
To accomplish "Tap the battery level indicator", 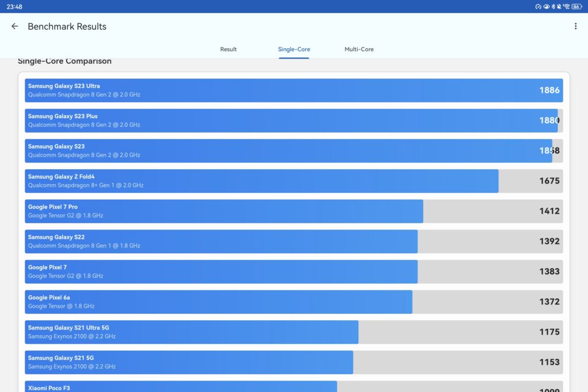I will click(x=576, y=6).
